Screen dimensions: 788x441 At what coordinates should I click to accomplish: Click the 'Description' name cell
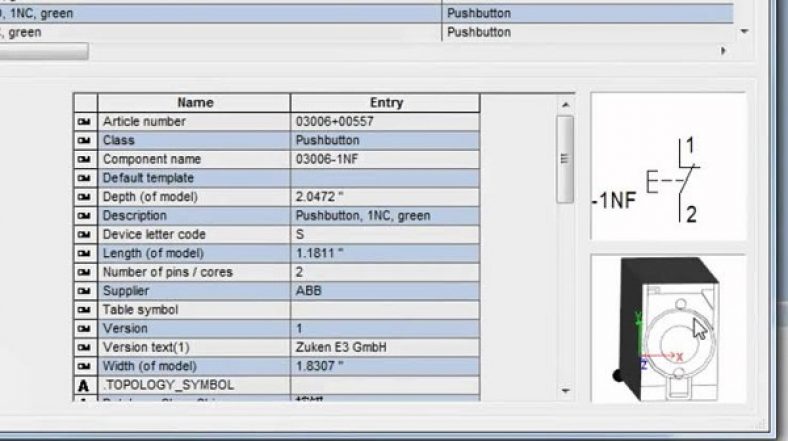click(194, 216)
